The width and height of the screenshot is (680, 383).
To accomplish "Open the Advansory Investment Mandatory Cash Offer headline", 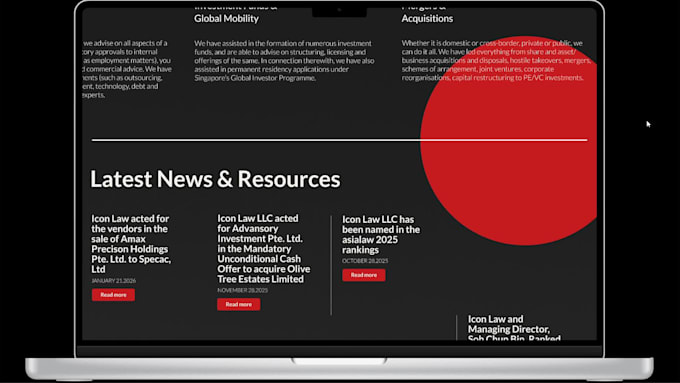I will (264, 249).
